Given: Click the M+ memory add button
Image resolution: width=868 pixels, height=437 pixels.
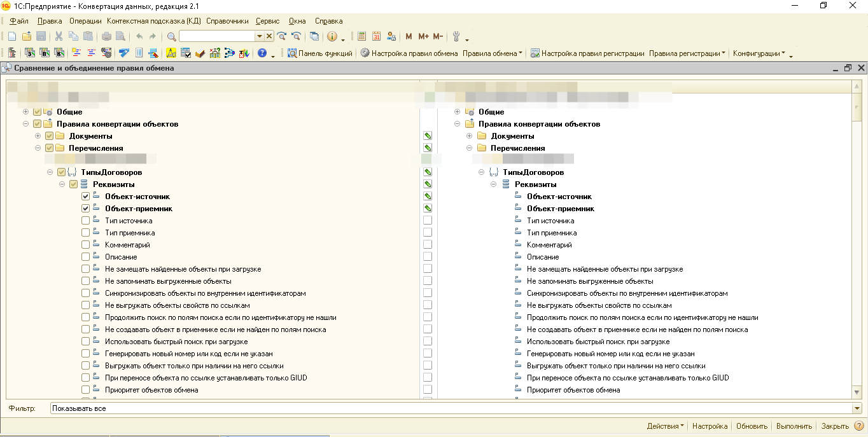Looking at the screenshot, I should [423, 36].
